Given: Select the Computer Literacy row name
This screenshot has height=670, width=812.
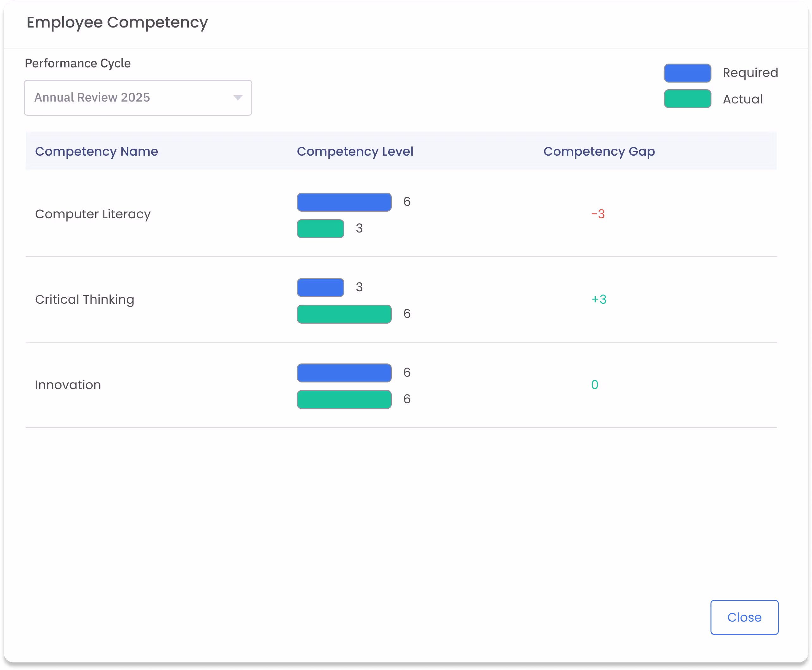Looking at the screenshot, I should (93, 214).
